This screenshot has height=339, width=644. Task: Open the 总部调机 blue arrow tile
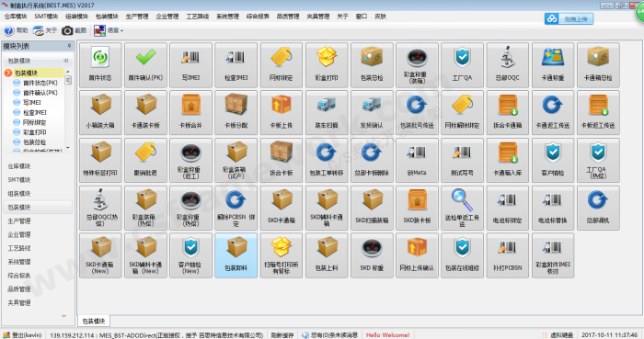(x=598, y=208)
